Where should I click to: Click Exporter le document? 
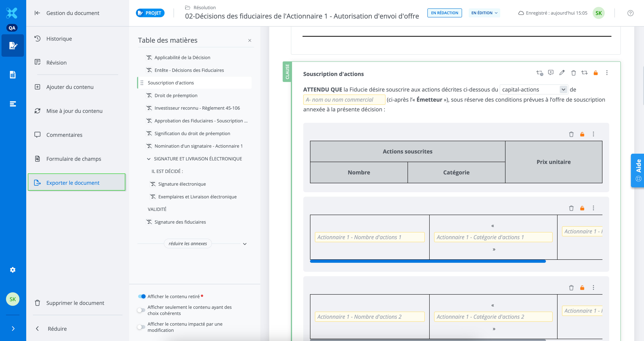(73, 183)
